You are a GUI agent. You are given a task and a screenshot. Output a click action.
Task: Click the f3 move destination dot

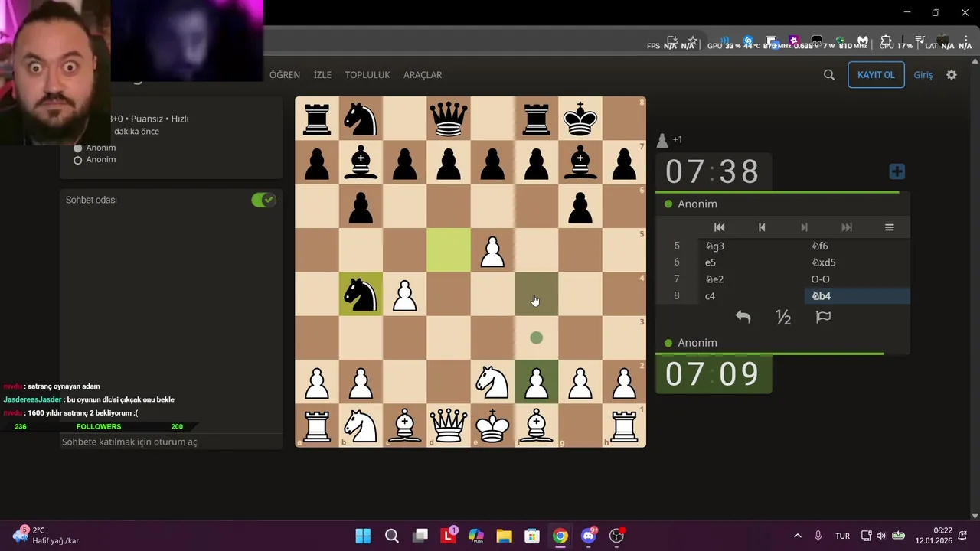536,337
